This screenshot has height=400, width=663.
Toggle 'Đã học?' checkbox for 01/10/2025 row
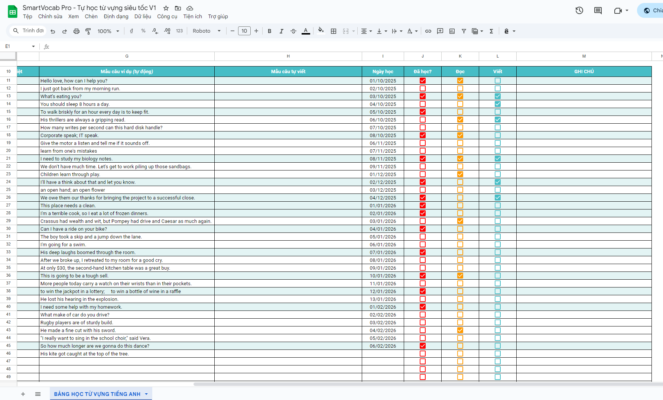(x=423, y=80)
